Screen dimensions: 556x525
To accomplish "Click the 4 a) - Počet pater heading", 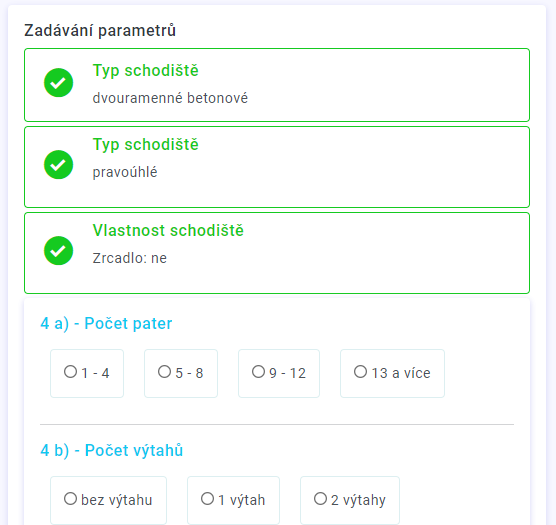I will 106,323.
